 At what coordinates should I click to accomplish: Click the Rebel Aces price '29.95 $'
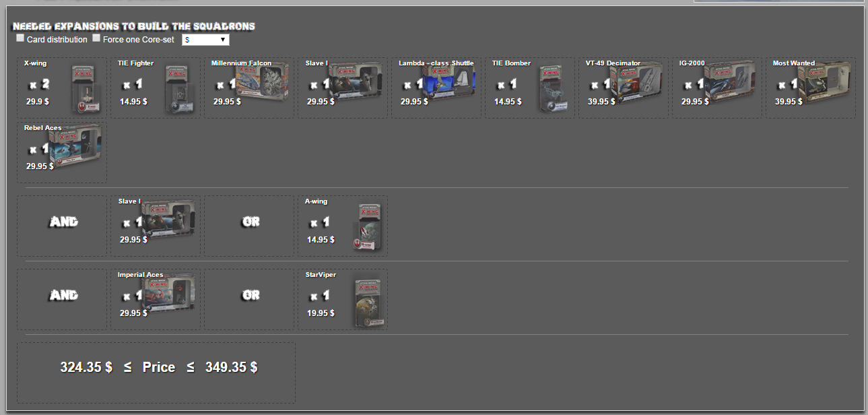(x=40, y=166)
